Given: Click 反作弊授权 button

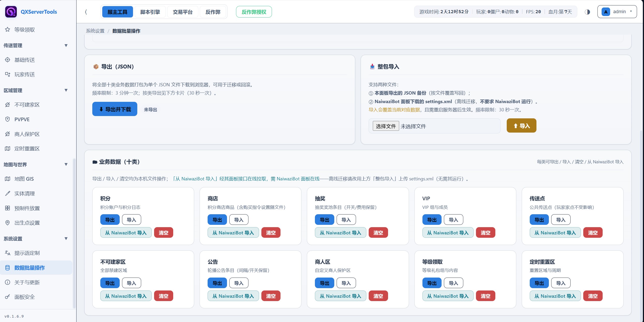Looking at the screenshot, I should pos(254,12).
